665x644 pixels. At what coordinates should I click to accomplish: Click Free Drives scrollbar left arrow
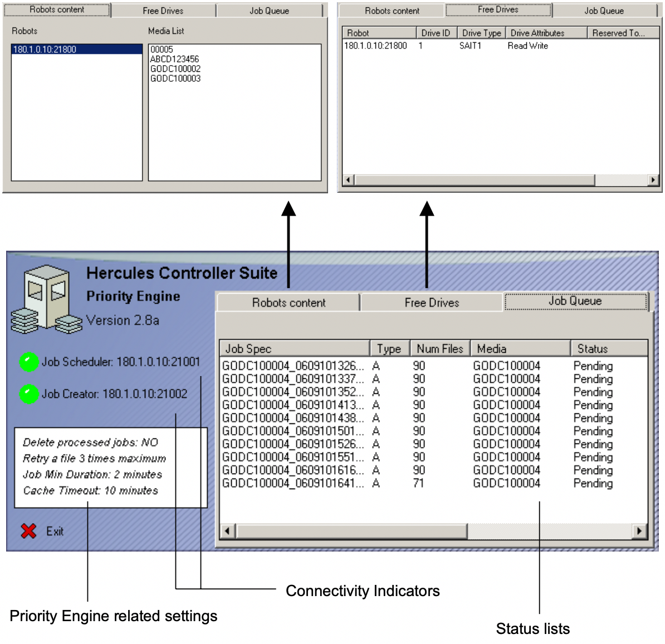348,180
